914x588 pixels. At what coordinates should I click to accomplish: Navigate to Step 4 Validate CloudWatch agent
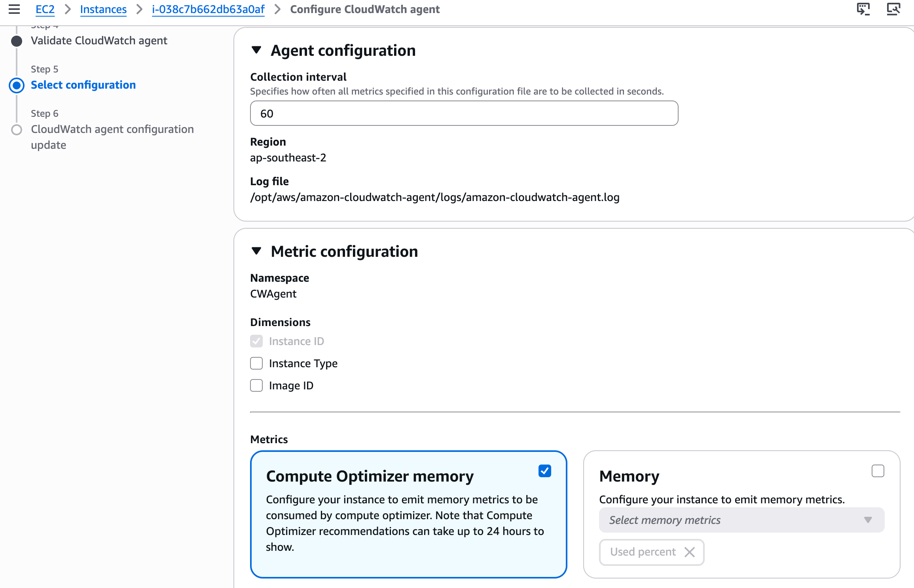pos(99,40)
